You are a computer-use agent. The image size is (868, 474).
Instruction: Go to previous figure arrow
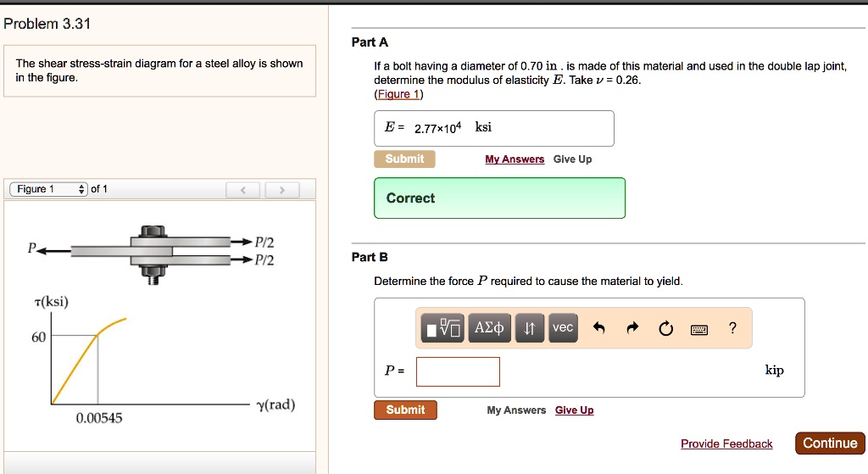pyautogui.click(x=242, y=190)
